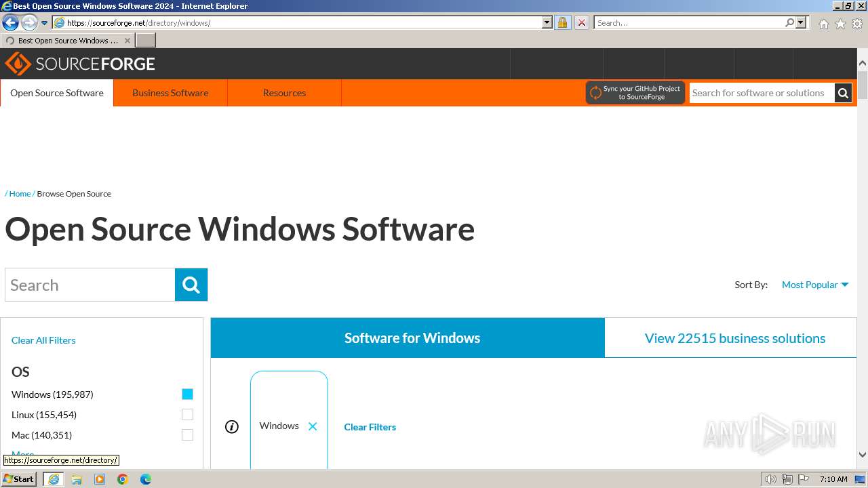Select the Open Source Software tab
This screenshot has height=488, width=868.
coord(57,93)
